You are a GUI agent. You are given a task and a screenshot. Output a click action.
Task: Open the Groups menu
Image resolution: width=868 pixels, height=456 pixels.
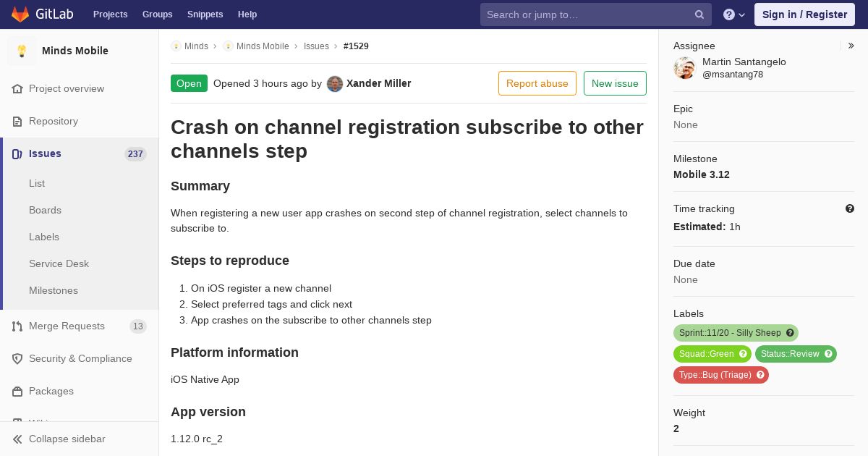157,14
